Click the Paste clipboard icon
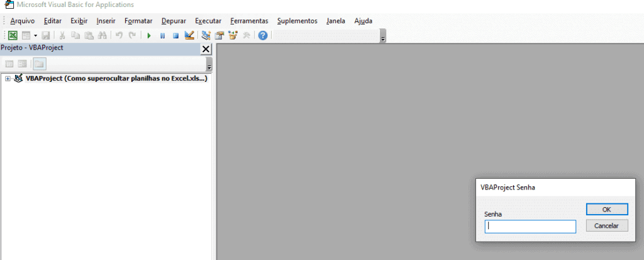The image size is (644, 260). 89,35
